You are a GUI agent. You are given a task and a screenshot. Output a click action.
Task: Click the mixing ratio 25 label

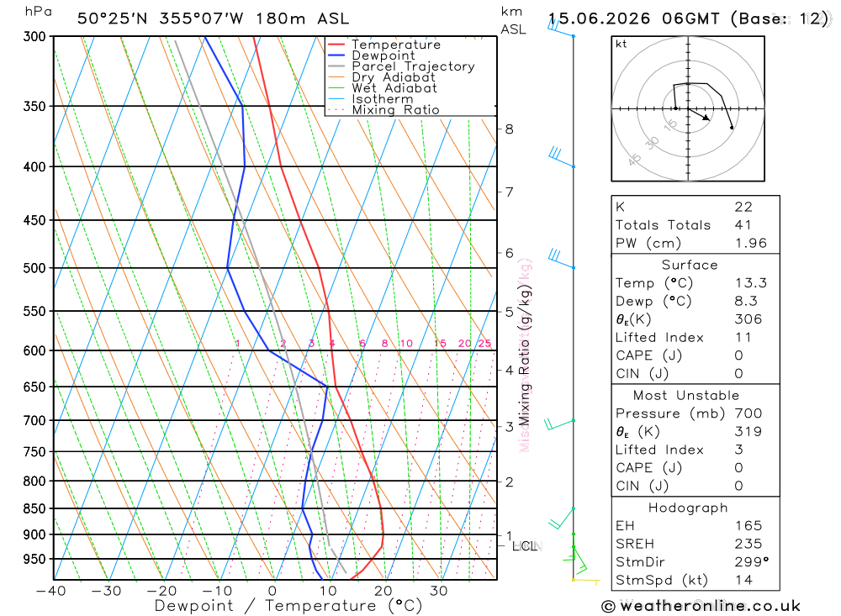coord(485,344)
